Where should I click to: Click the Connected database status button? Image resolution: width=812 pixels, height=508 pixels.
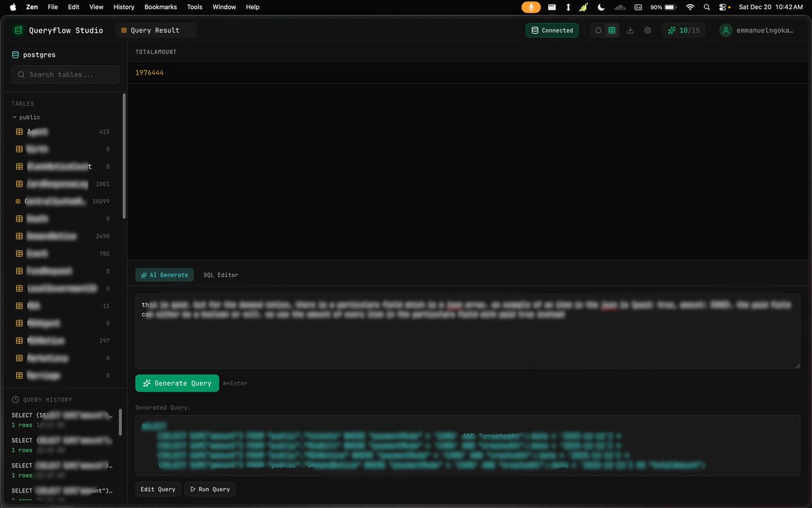pyautogui.click(x=552, y=30)
